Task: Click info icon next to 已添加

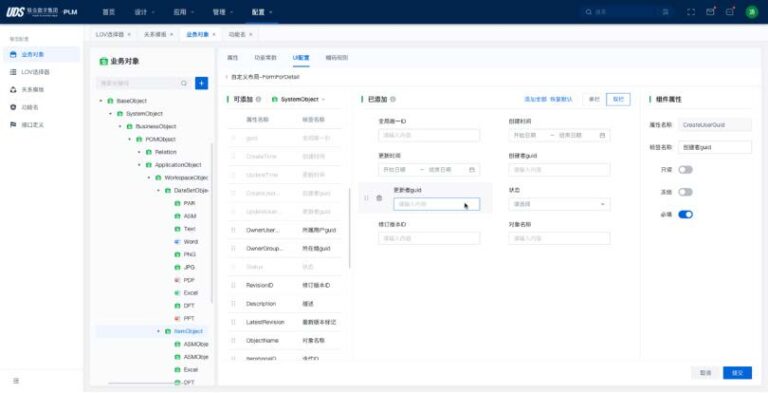Action: pyautogui.click(x=392, y=99)
